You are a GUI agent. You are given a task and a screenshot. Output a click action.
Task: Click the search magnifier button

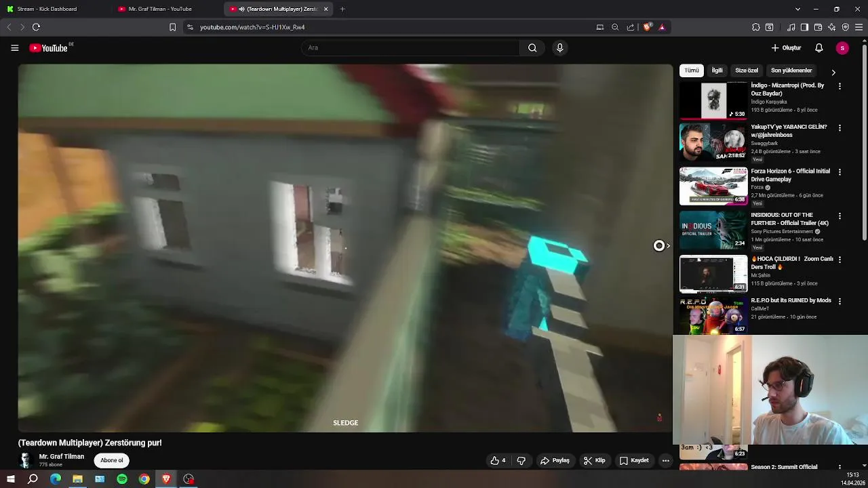532,47
